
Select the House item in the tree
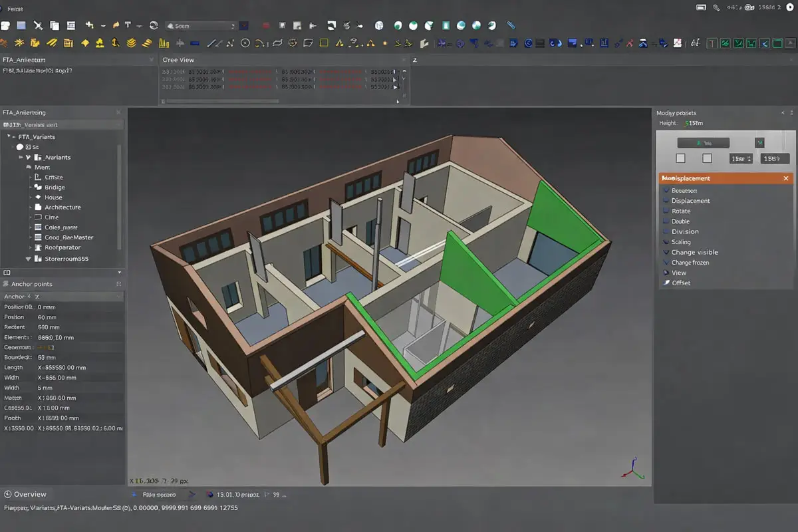(x=53, y=198)
